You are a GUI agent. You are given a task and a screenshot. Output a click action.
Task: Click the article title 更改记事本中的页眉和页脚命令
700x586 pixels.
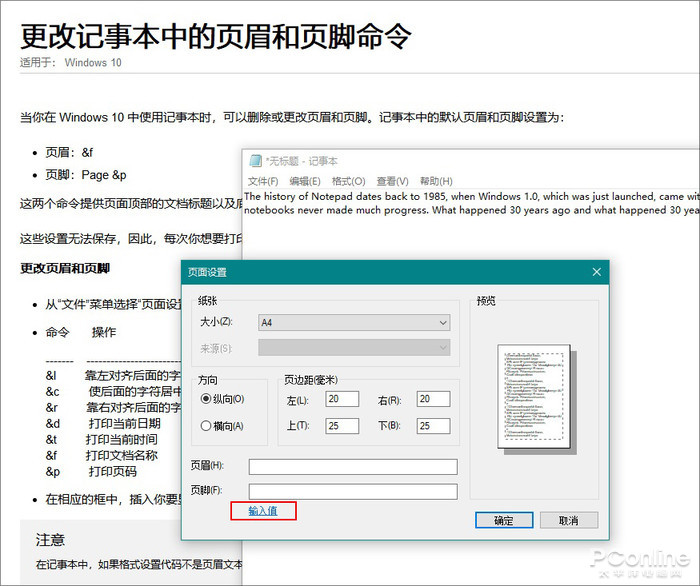point(215,36)
